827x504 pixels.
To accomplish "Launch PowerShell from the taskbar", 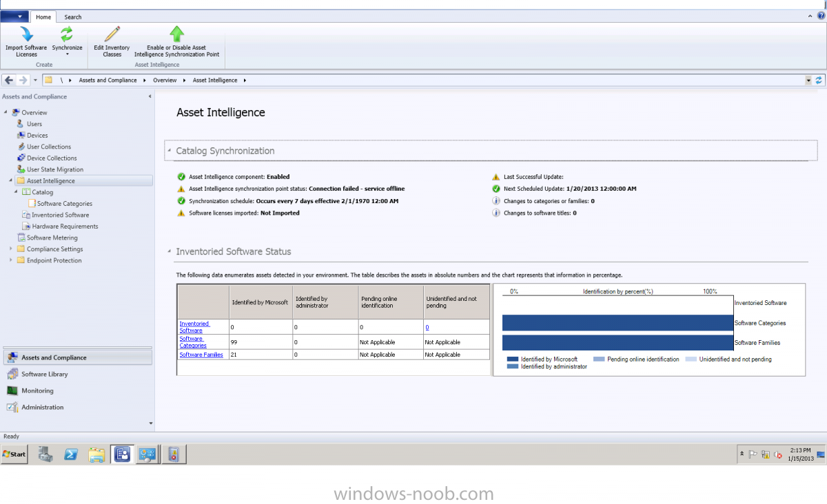I will [71, 454].
